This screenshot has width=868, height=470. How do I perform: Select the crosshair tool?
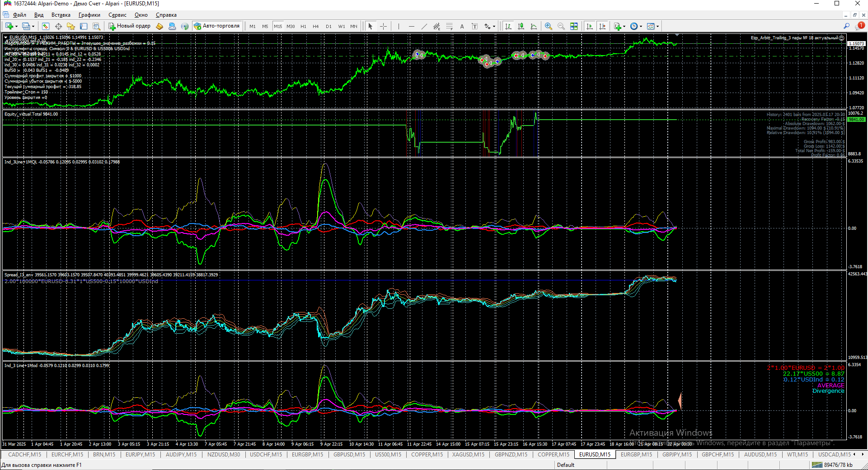click(383, 26)
